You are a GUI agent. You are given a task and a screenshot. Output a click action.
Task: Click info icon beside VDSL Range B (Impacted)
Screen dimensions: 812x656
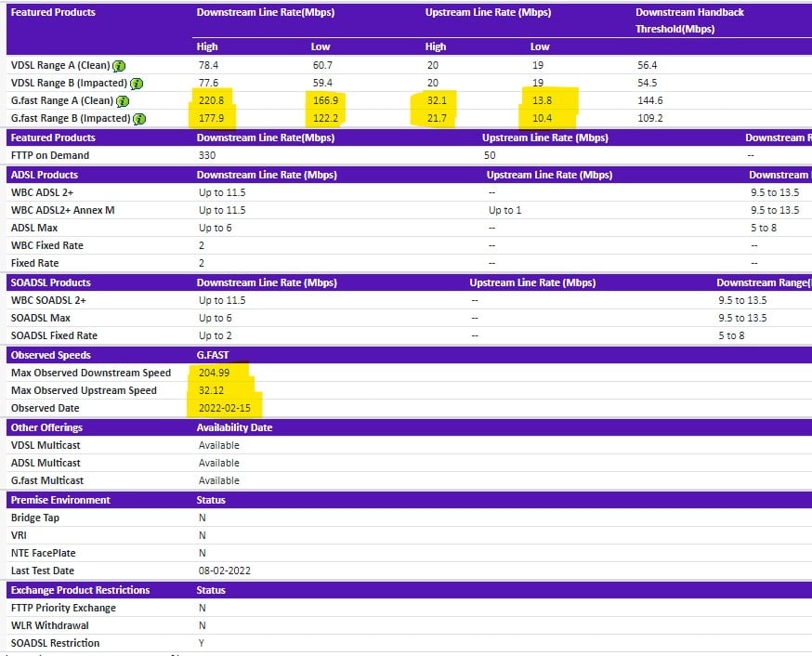(x=136, y=84)
